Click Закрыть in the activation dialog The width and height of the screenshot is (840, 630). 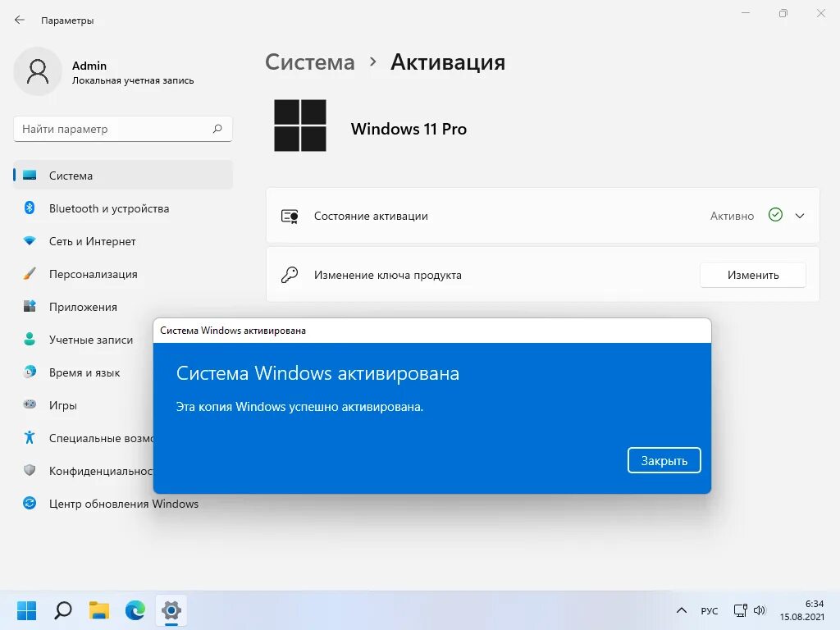664,461
